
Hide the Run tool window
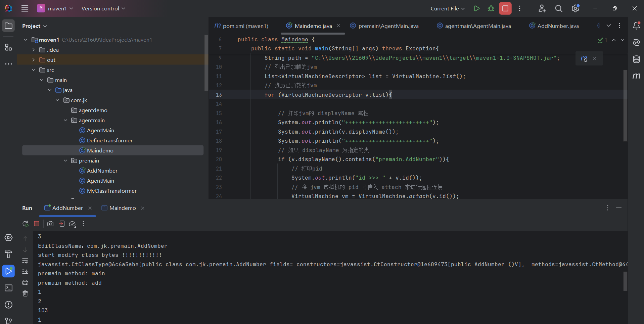click(x=619, y=208)
